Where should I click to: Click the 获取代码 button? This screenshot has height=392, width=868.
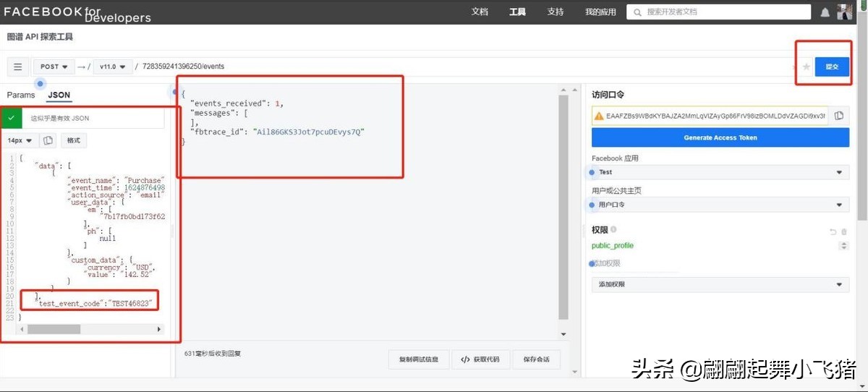coord(481,359)
